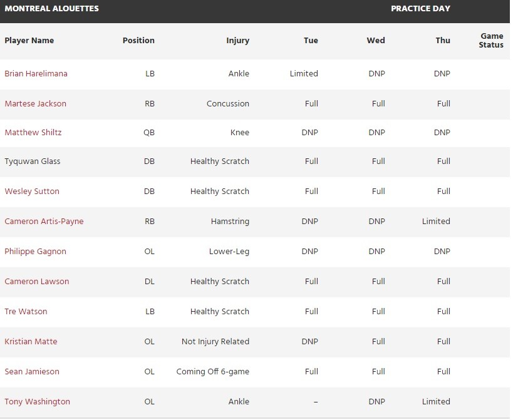Open Cameron Artis-Payne's player link

(x=44, y=222)
